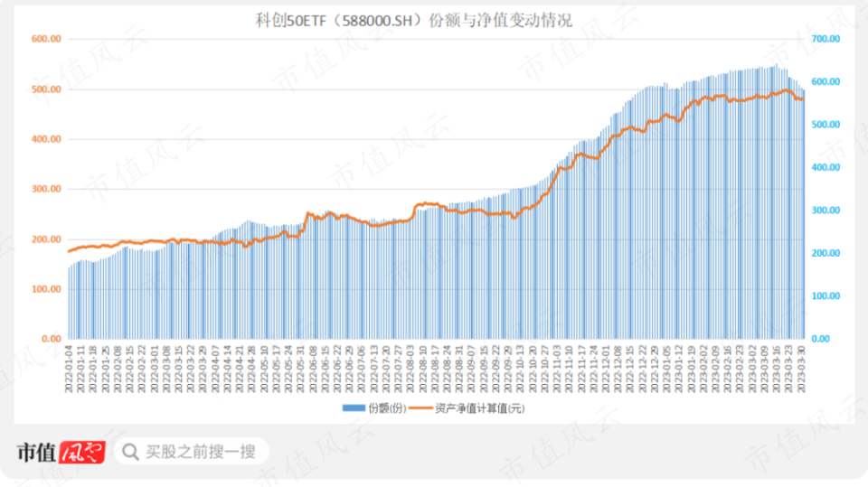
Task: Click the left axis label 0.00
Action: (x=49, y=339)
